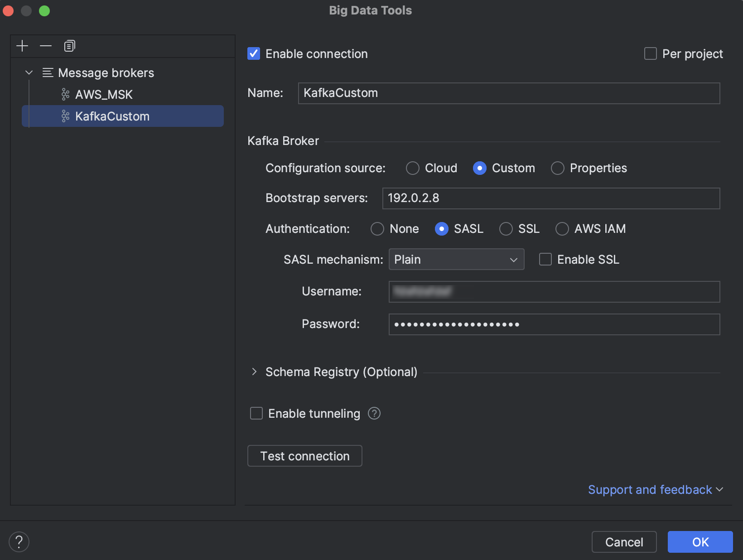Select the AWS_MSK connection in sidebar
The width and height of the screenshot is (743, 560).
tap(104, 94)
